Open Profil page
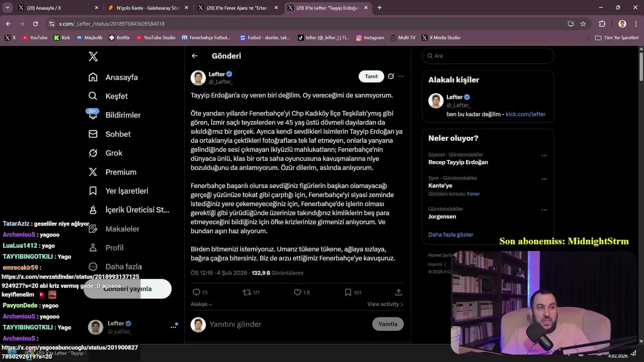644x362 pixels. tap(107, 248)
